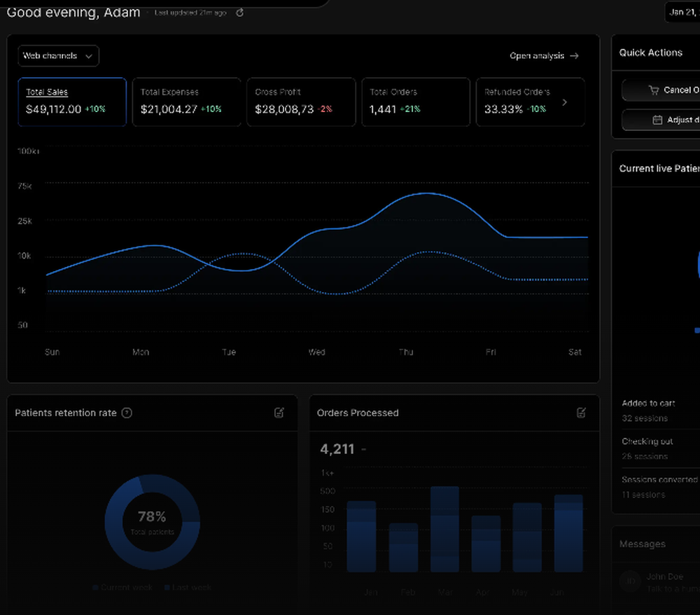Click the refresh icon near Last updated
Screen dimensions: 700x615
[x=240, y=13]
